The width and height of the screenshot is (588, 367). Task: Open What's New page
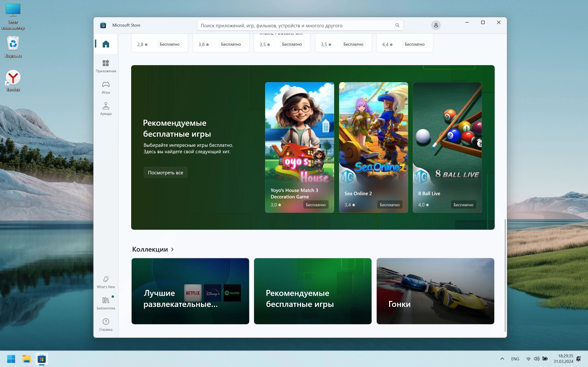pyautogui.click(x=106, y=282)
